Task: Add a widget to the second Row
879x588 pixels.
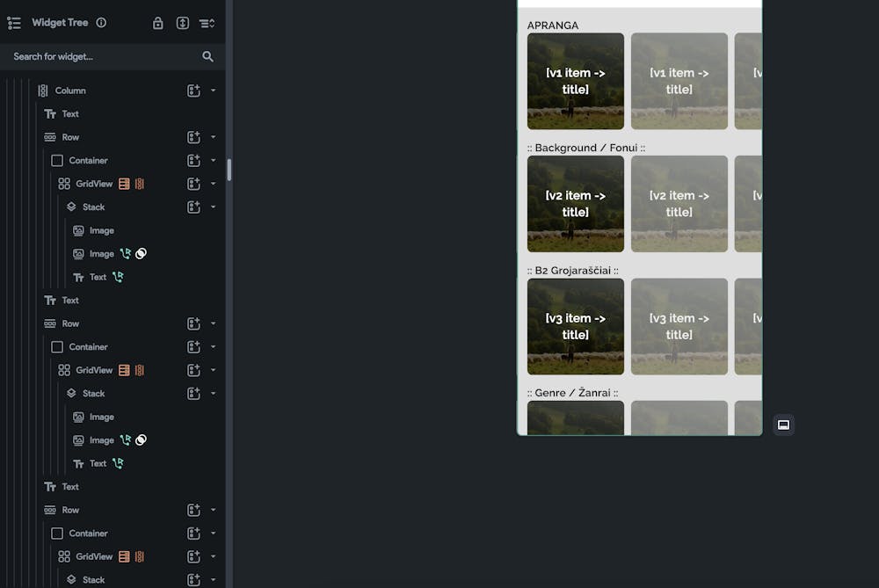Action: [193, 324]
